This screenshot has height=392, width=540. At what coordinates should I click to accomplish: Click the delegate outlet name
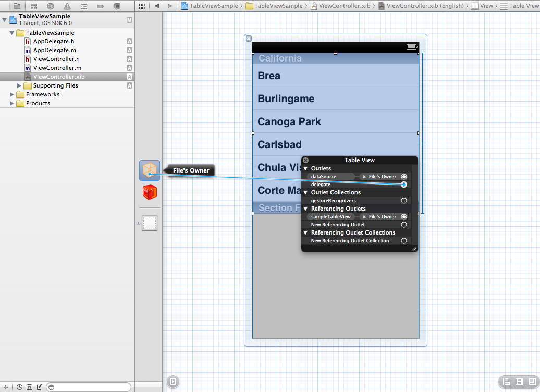(321, 185)
